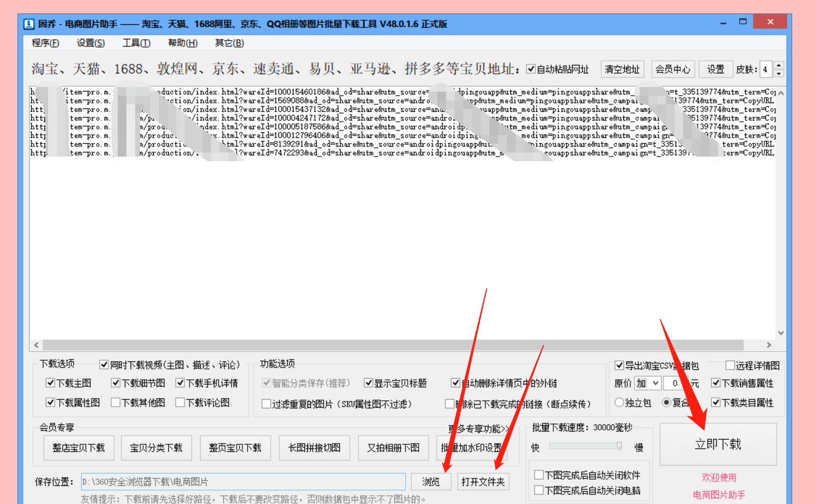Click the URL list's down scroll arrow
This screenshot has height=504, width=816.
781,333
